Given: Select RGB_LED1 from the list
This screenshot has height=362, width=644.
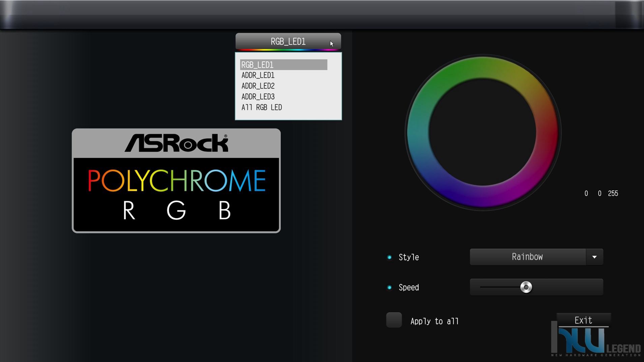Looking at the screenshot, I should (x=284, y=65).
